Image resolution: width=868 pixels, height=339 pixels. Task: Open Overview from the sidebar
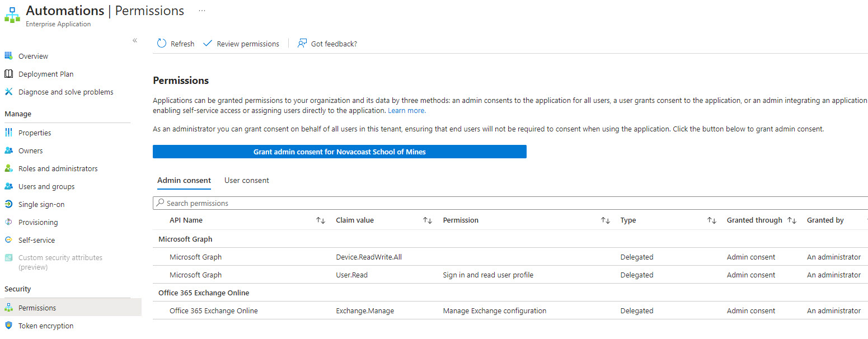coord(33,56)
